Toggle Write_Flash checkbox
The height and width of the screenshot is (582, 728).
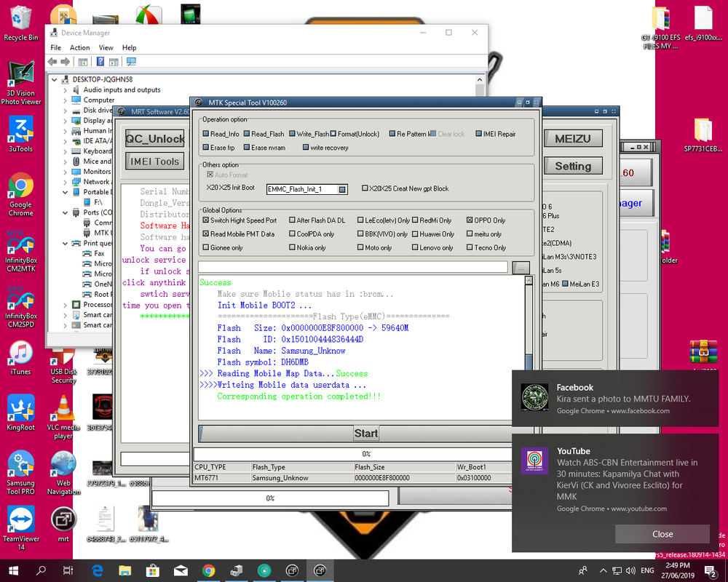coord(292,134)
